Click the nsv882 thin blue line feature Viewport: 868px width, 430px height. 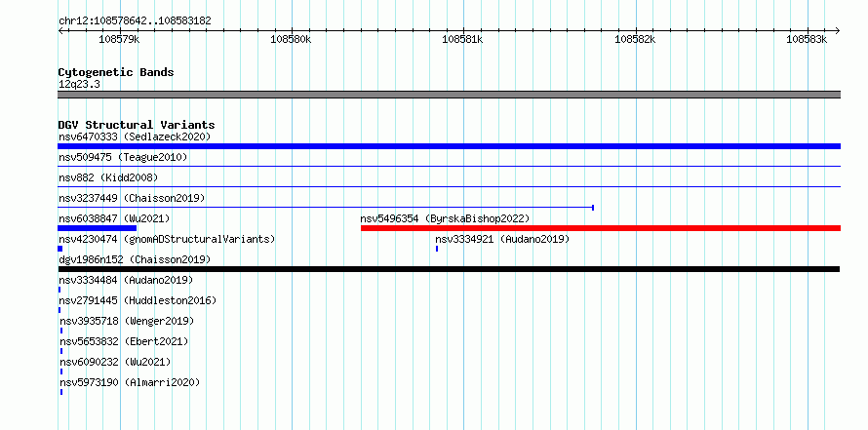pos(449,186)
